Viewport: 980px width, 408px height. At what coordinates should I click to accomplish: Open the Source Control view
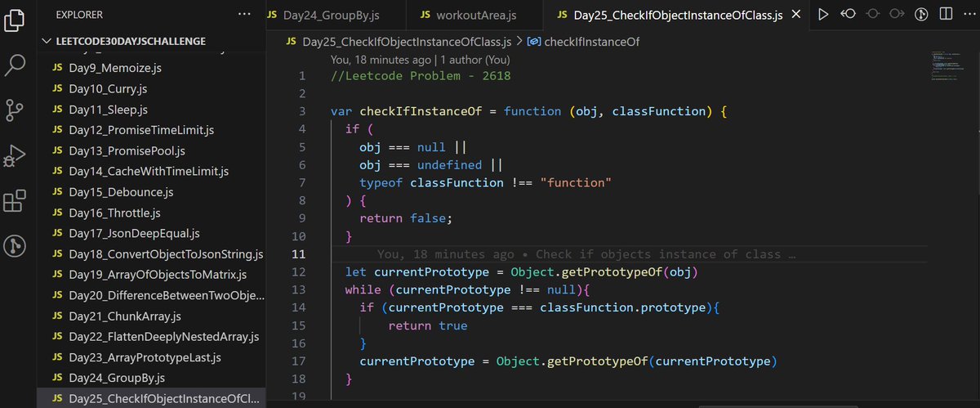(16, 109)
